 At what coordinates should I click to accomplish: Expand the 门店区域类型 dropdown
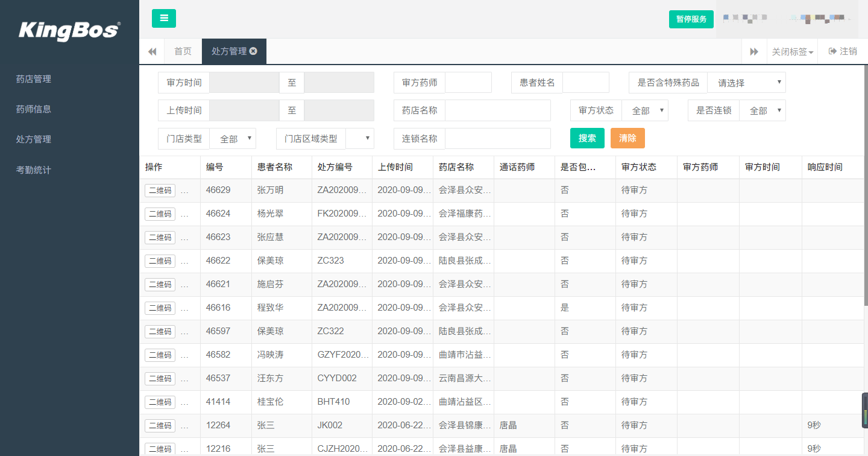pos(360,138)
